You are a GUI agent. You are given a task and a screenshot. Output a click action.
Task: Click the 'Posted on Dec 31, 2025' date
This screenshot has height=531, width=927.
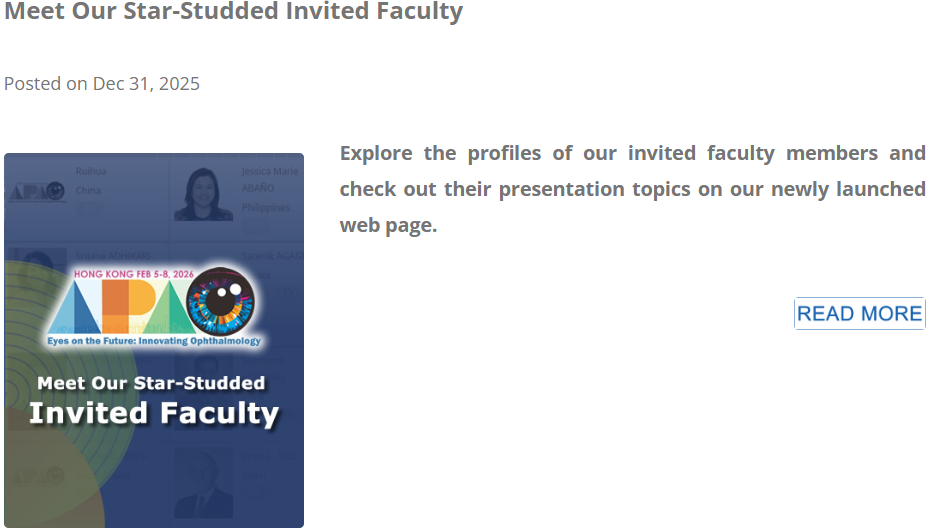click(102, 84)
